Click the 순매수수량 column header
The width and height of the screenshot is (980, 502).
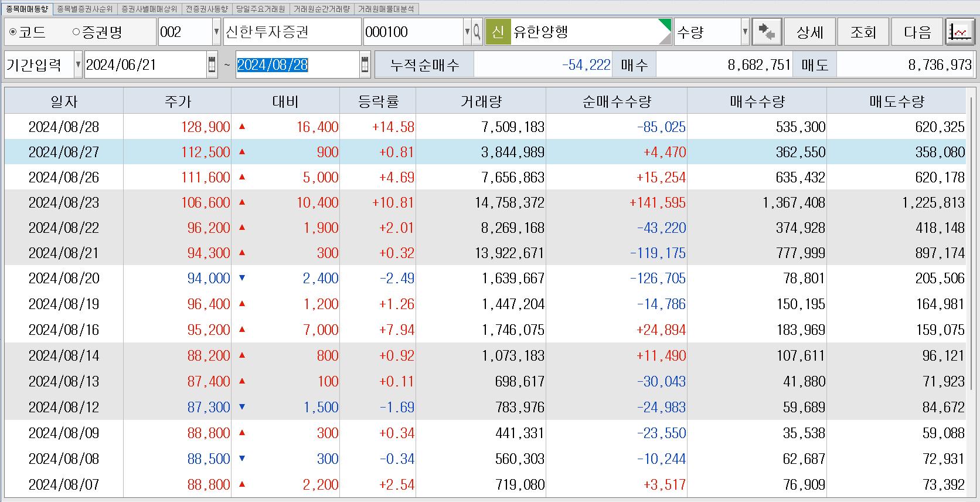[x=617, y=101]
